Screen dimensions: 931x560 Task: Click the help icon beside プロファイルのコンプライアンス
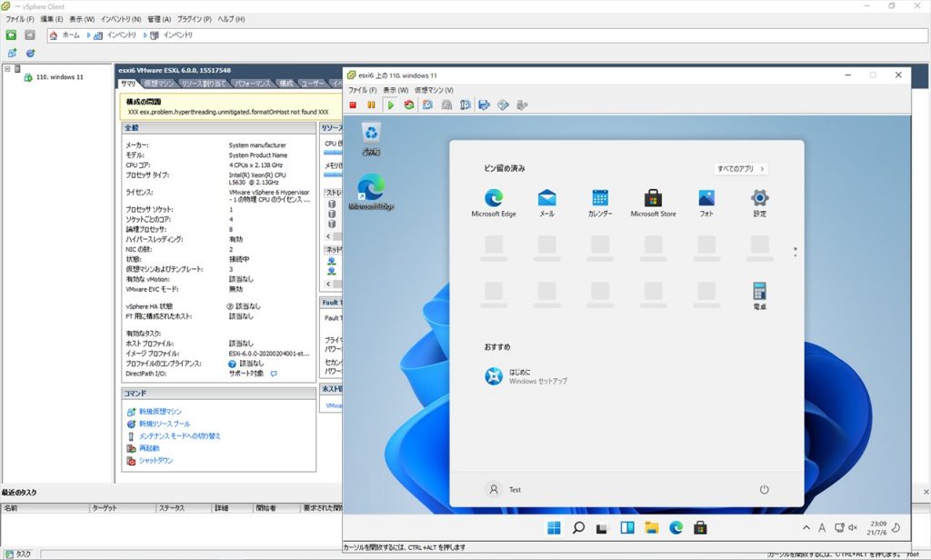(x=232, y=364)
